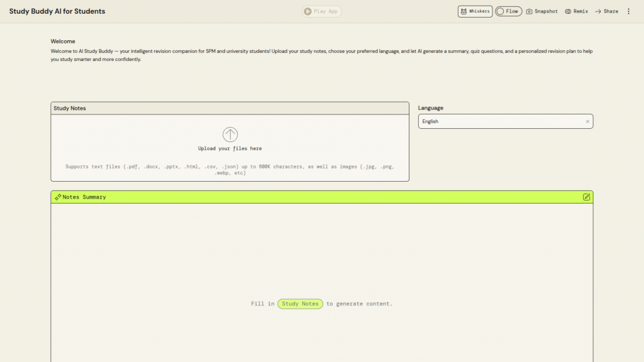
Task: Click the Play App button
Action: point(321,11)
